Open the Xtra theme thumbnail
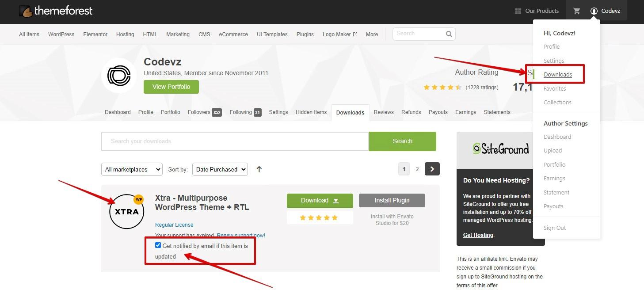The height and width of the screenshot is (301, 644). click(127, 211)
